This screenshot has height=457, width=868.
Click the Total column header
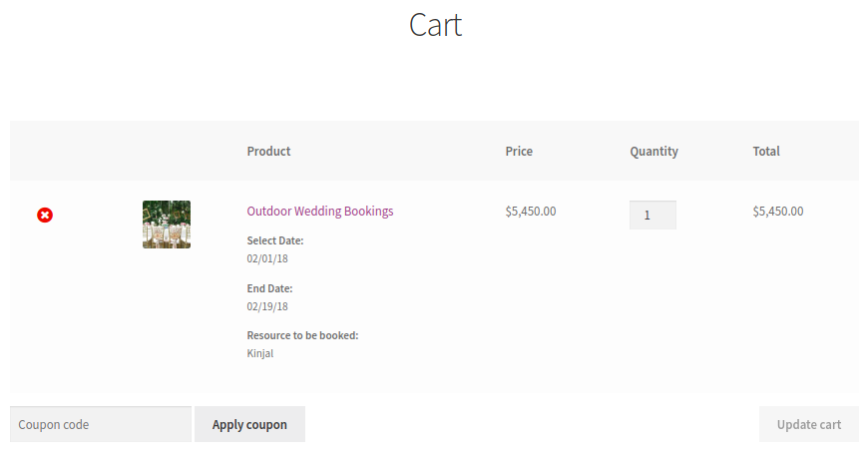(x=766, y=152)
